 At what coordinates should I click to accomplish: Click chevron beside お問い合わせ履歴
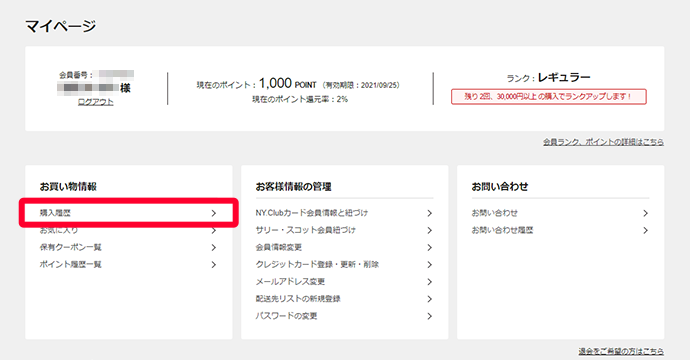coord(646,230)
